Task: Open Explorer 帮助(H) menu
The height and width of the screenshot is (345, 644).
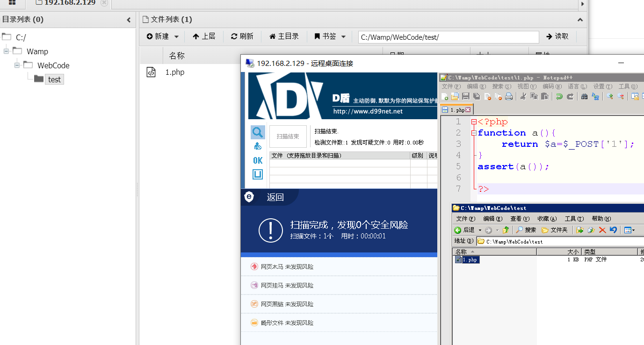Action: (601, 219)
